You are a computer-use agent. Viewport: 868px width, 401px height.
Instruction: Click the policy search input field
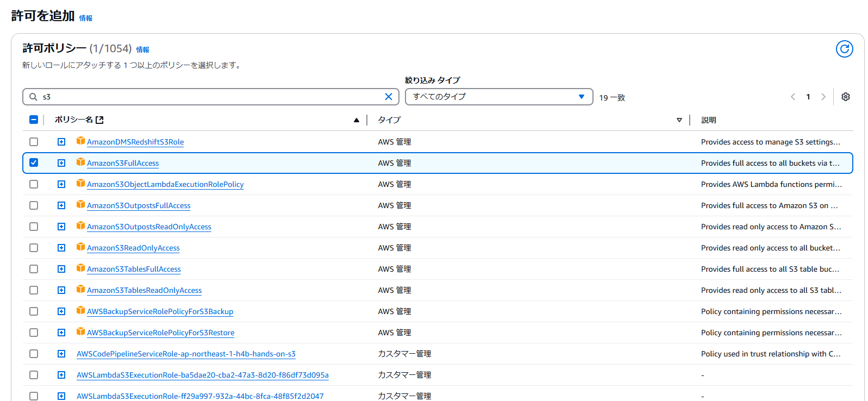point(211,97)
